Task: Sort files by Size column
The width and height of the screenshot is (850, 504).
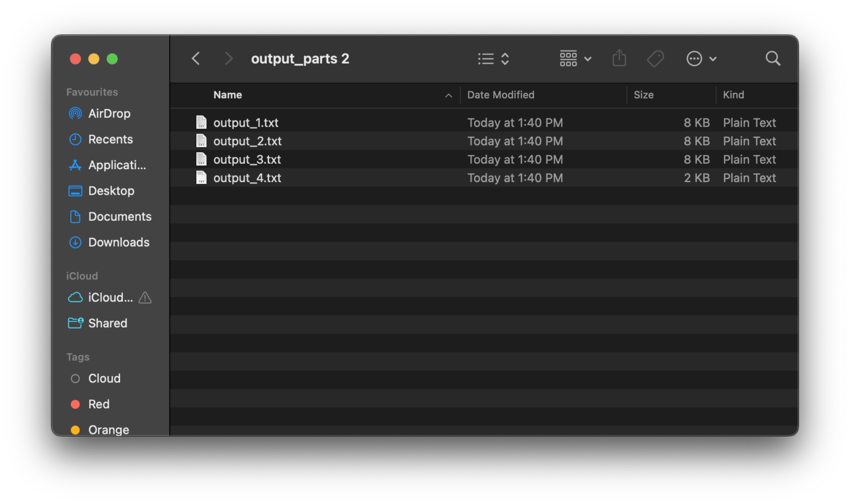Action: pyautogui.click(x=644, y=95)
